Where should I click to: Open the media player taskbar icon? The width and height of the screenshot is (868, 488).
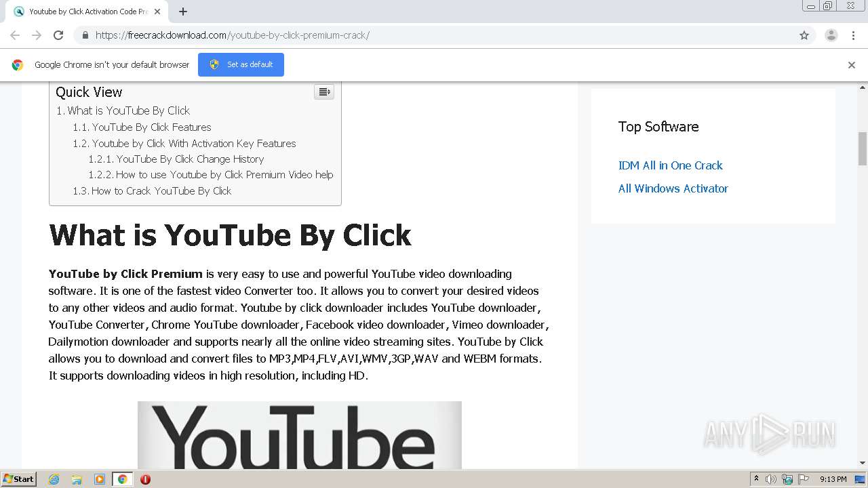100,479
